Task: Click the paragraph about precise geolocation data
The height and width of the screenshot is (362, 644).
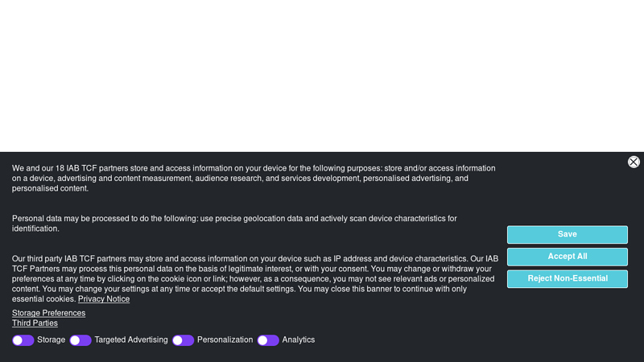Action: point(234,224)
